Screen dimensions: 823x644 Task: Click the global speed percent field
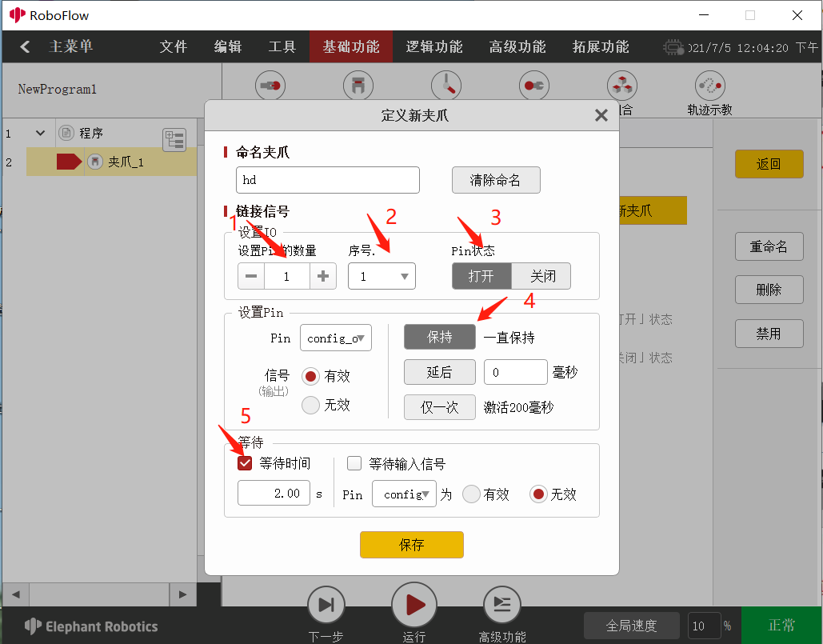703,626
